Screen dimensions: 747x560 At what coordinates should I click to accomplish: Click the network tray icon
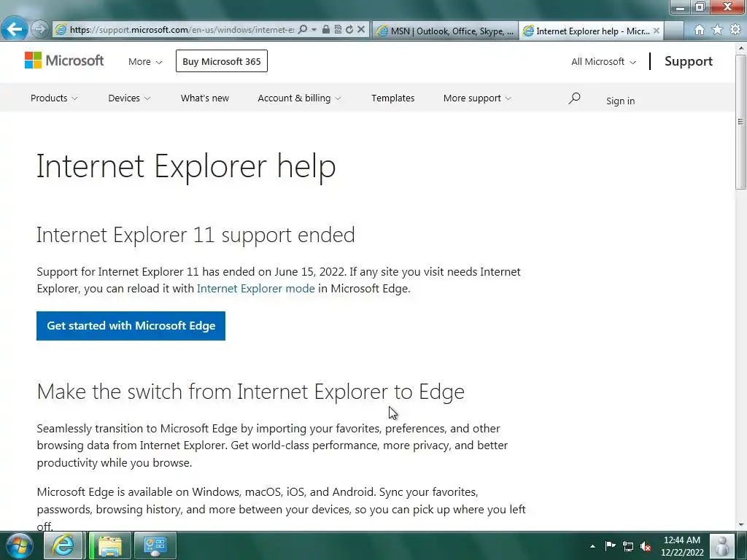coord(628,546)
